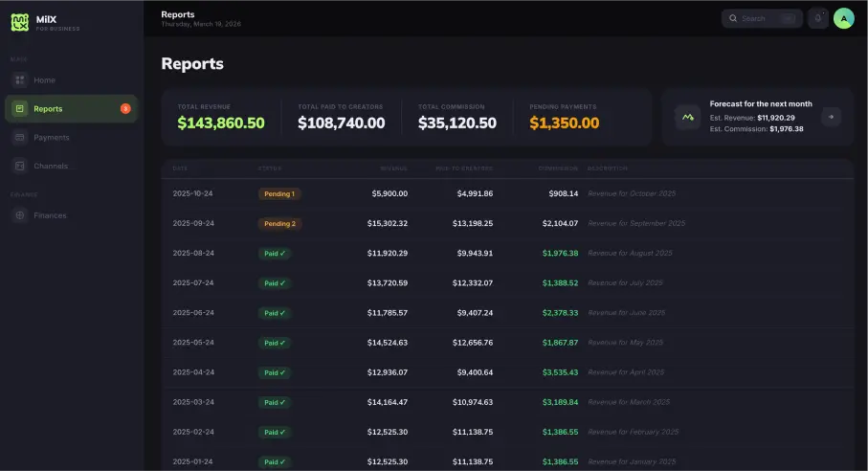Click the Channels icon in sidebar
Screen dimensions: 868x471
(19, 166)
